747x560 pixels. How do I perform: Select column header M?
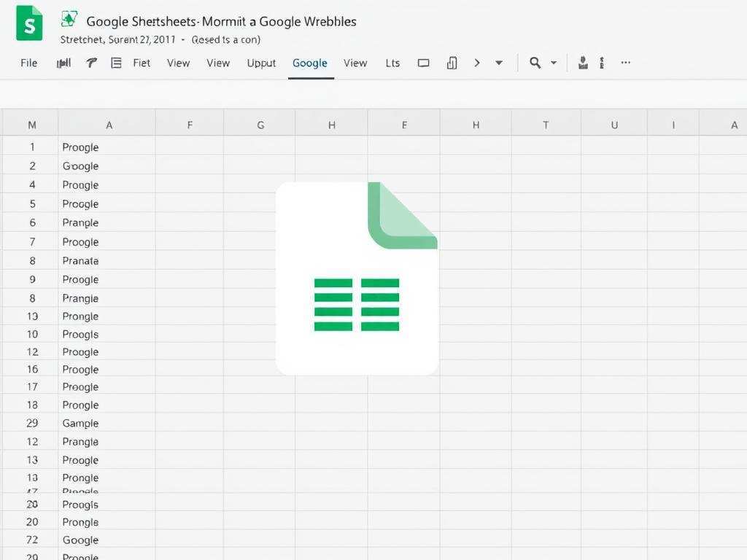[x=31, y=123]
